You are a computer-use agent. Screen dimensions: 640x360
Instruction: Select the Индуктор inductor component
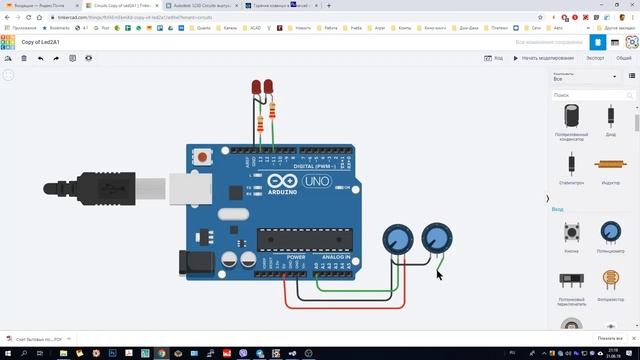pos(611,168)
